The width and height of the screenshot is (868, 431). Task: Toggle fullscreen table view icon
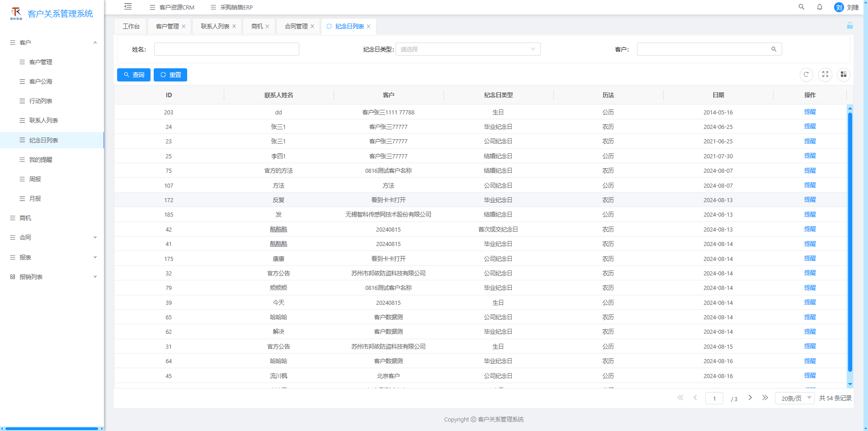tap(825, 75)
